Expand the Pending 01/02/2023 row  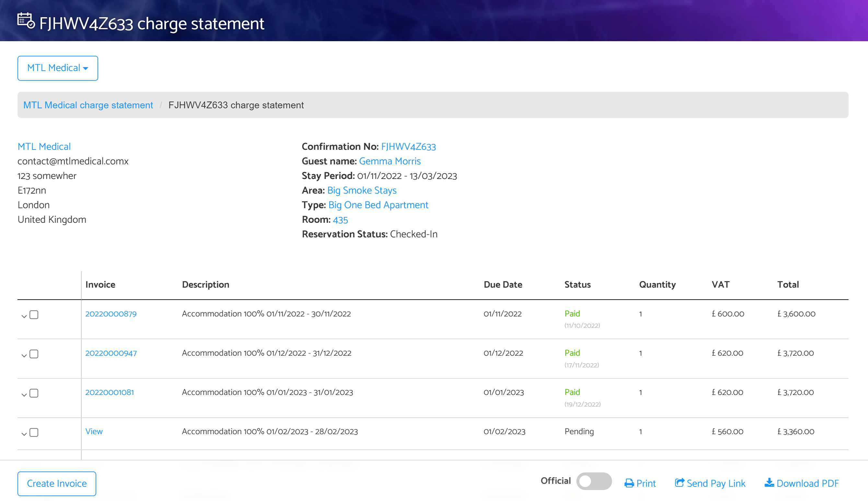[24, 434]
